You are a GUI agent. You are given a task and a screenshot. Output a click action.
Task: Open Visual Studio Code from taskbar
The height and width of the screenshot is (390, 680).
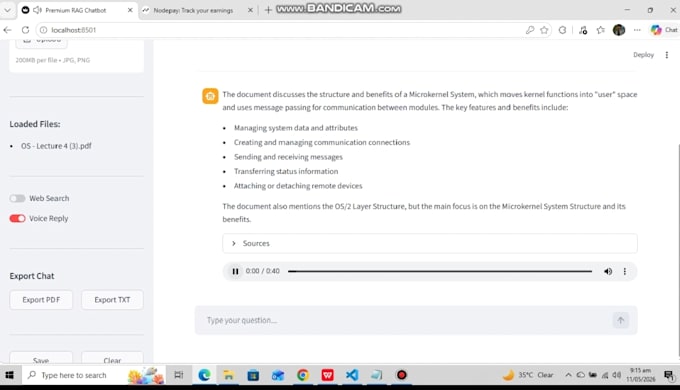point(352,375)
